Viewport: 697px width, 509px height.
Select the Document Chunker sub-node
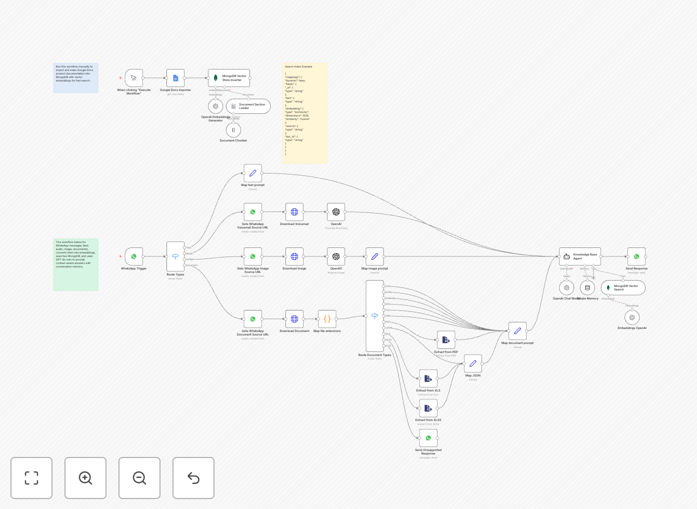tap(233, 130)
